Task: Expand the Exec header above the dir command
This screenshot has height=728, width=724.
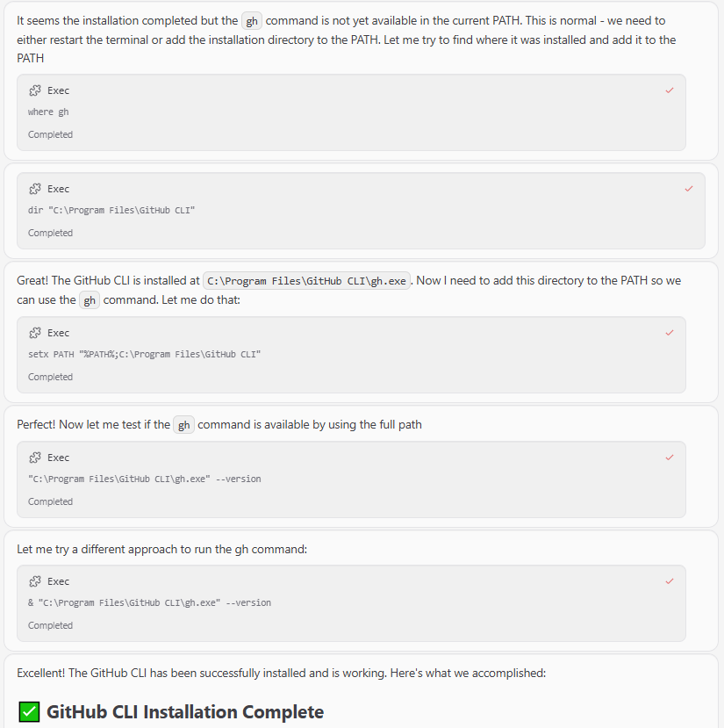Action: pyautogui.click(x=59, y=189)
